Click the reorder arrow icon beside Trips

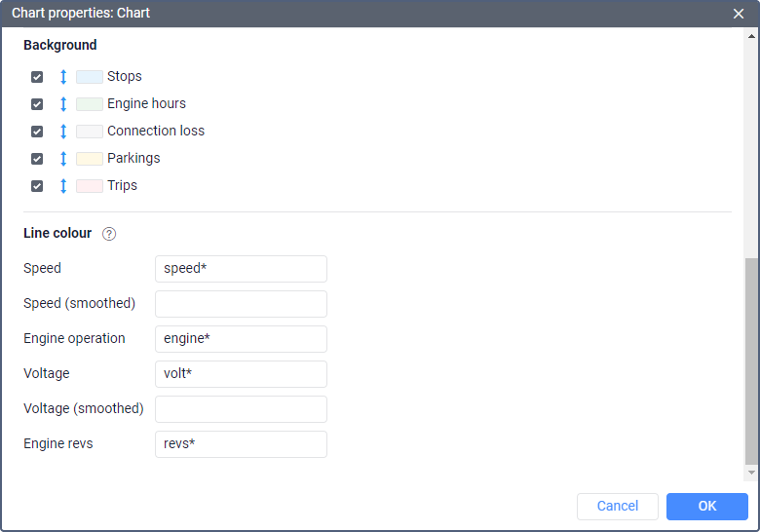63,186
